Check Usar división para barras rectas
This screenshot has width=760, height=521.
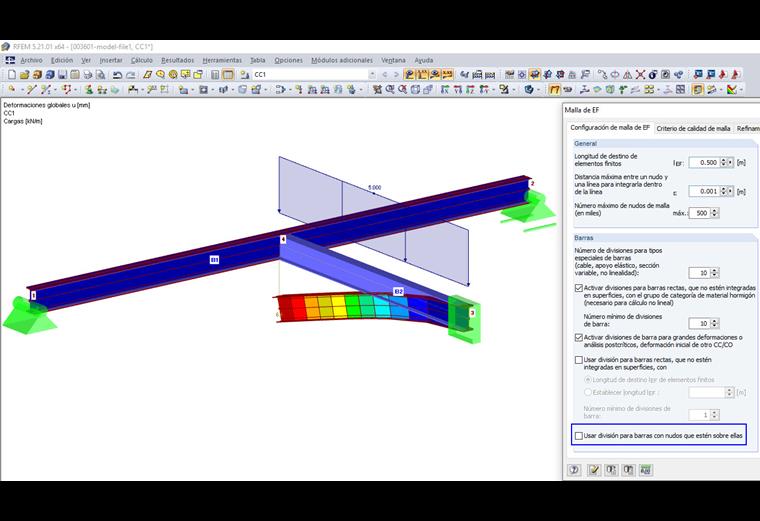tap(578, 360)
